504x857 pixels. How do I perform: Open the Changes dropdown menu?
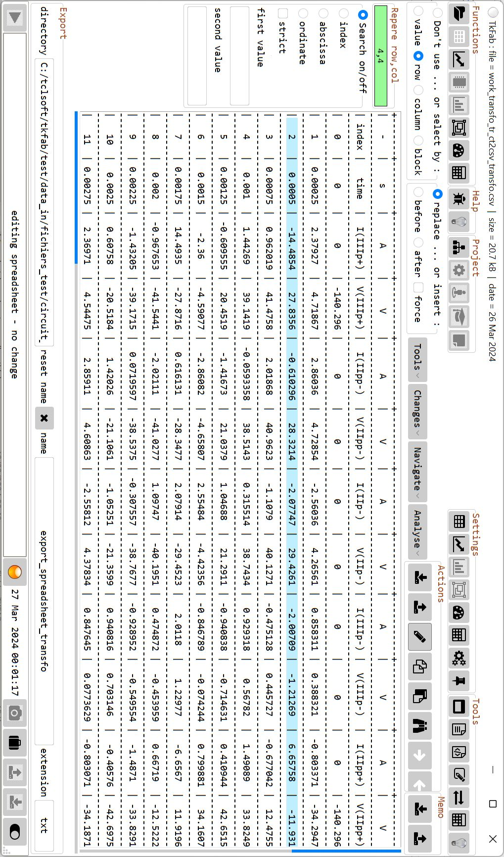coord(417,413)
